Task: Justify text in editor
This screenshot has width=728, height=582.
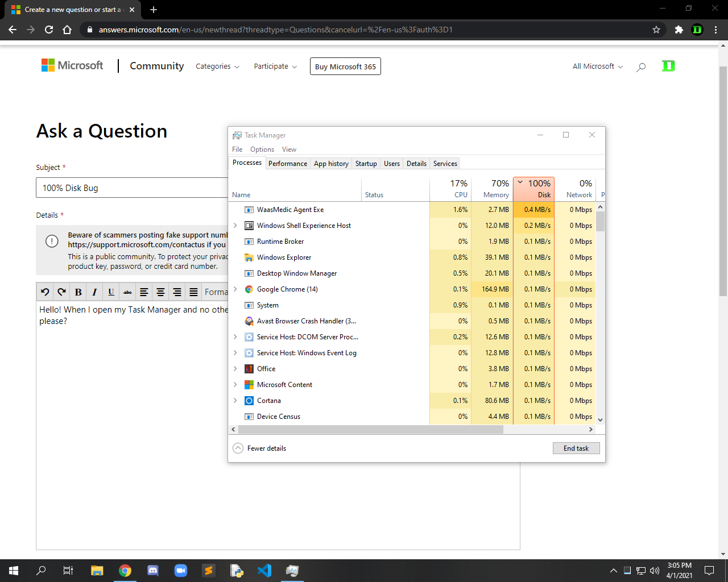Action: (193, 292)
